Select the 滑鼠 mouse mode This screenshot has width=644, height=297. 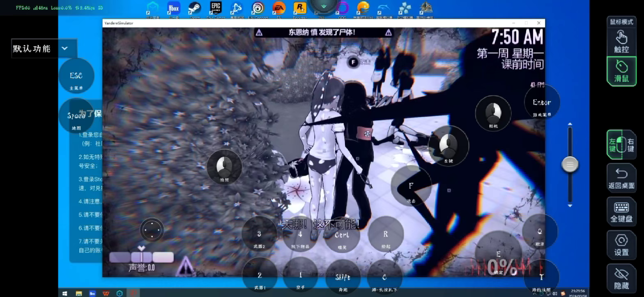[621, 71]
